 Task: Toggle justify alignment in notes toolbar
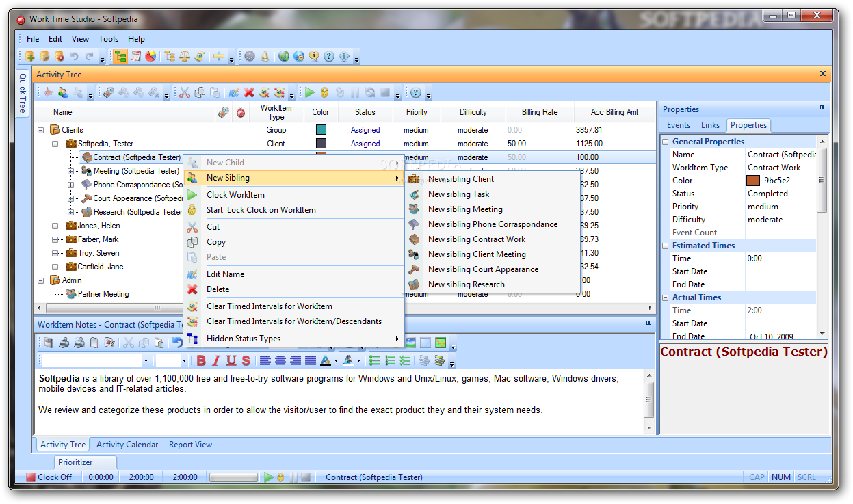pyautogui.click(x=311, y=360)
